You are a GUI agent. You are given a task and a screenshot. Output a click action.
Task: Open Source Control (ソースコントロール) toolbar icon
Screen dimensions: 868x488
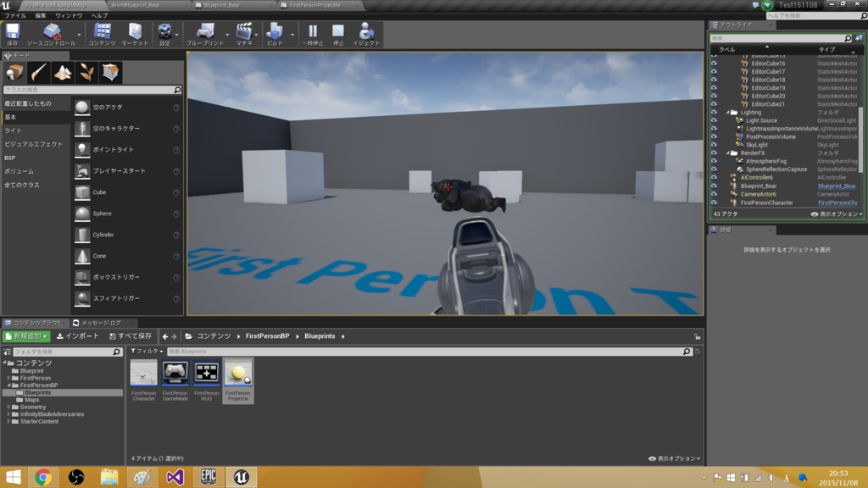51,34
